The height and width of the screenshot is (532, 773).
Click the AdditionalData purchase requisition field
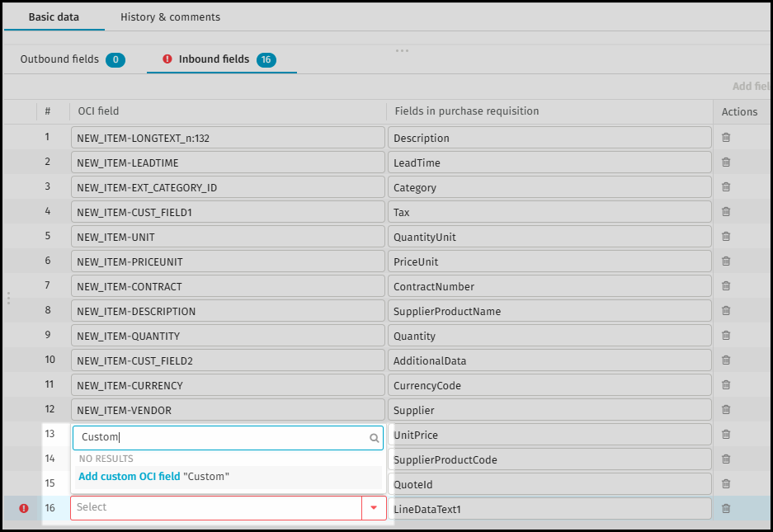pyautogui.click(x=549, y=360)
